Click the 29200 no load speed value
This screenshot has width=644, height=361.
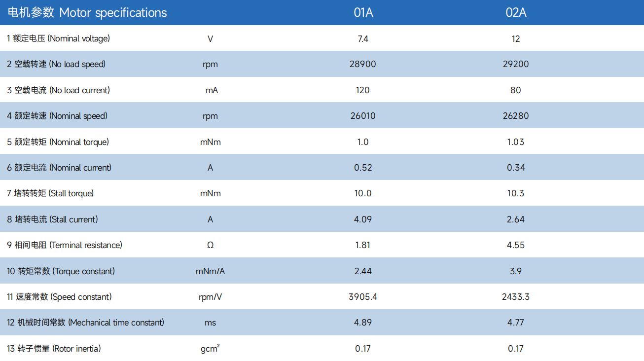point(516,64)
